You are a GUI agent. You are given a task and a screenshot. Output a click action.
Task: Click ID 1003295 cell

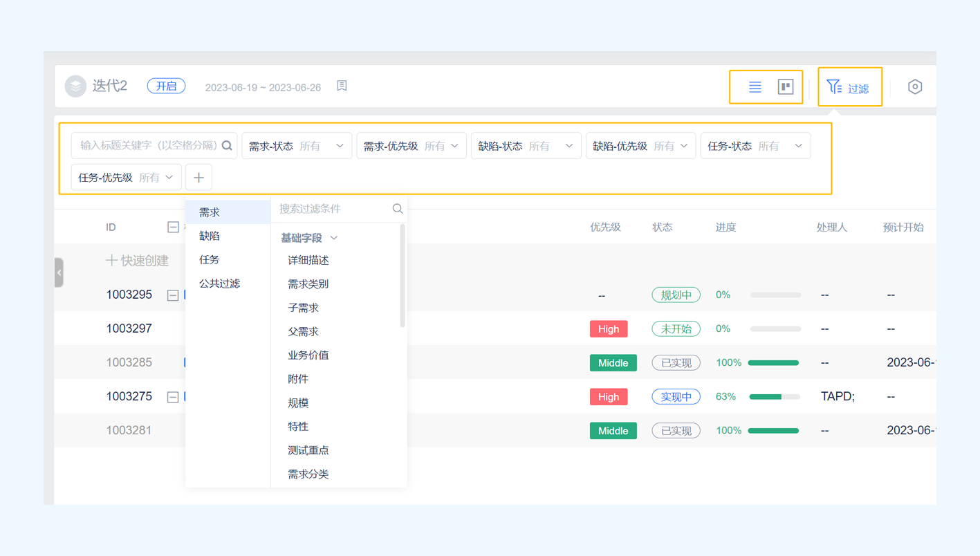point(129,295)
